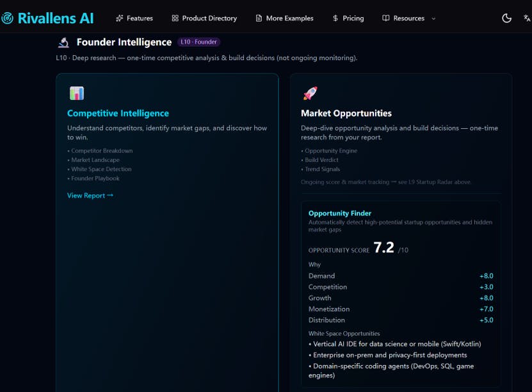Click the dollar icon beside Pricing
This screenshot has height=392, width=532.
click(x=335, y=19)
